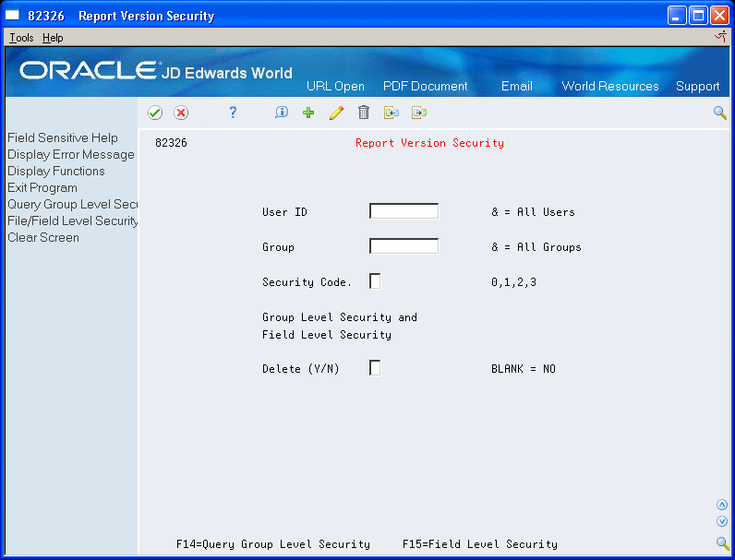The height and width of the screenshot is (560, 735).
Task: Click the scroll down arrow icon
Action: point(722,521)
